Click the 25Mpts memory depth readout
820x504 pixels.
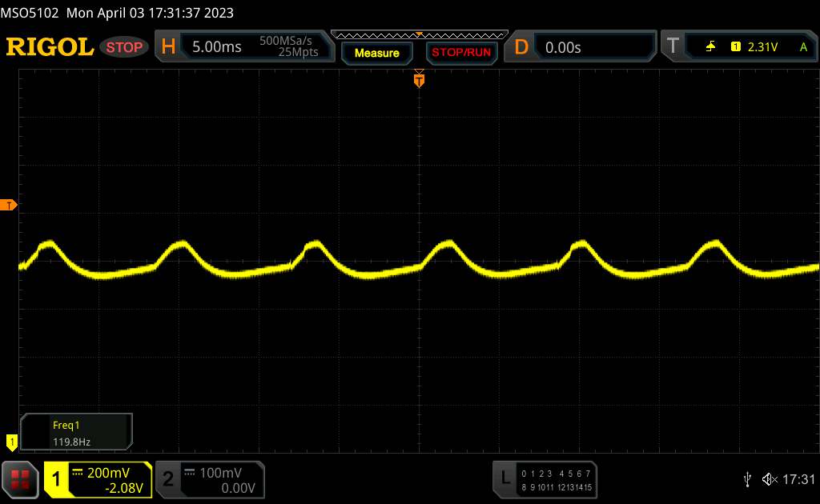pyautogui.click(x=298, y=52)
